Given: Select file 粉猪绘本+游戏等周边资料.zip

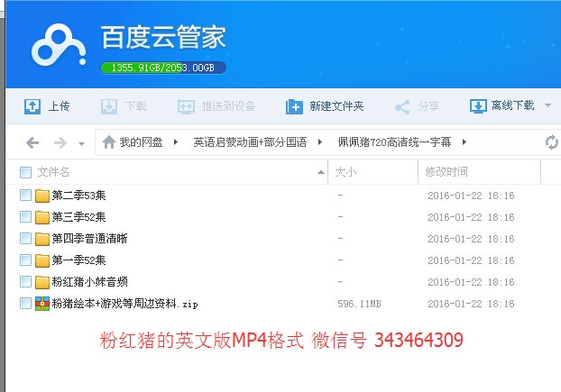Looking at the screenshot, I should 124,304.
